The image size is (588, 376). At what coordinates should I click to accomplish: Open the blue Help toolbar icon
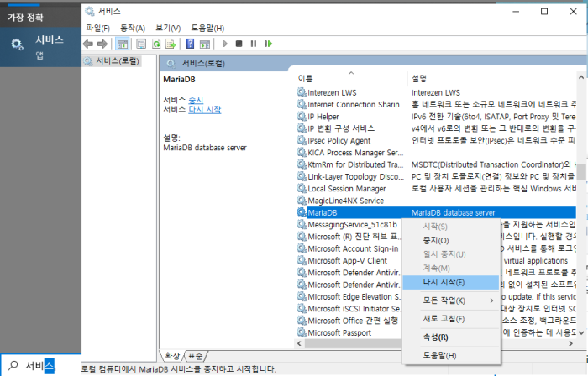[190, 44]
